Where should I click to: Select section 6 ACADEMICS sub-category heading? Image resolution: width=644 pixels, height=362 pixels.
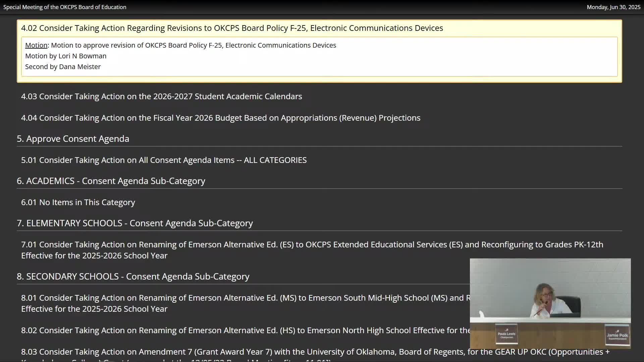pos(111,181)
